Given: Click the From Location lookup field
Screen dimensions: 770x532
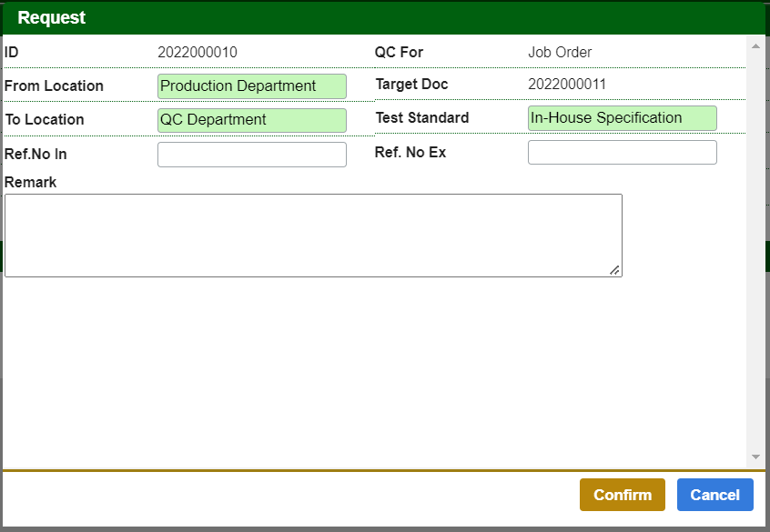Looking at the screenshot, I should pos(252,85).
